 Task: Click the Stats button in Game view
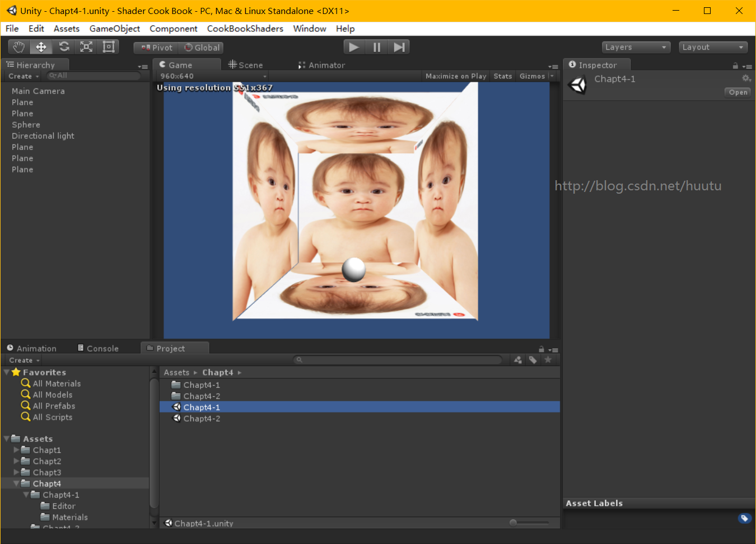tap(502, 76)
